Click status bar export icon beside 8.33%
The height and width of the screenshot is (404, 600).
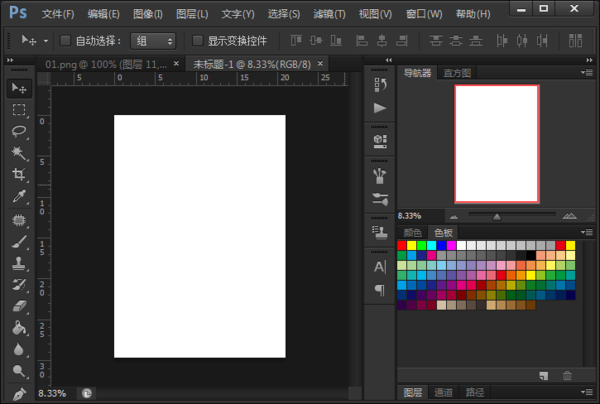pyautogui.click(x=87, y=393)
